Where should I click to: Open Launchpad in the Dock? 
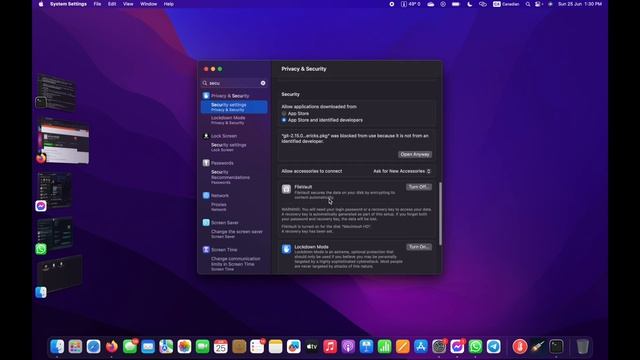coord(75,347)
